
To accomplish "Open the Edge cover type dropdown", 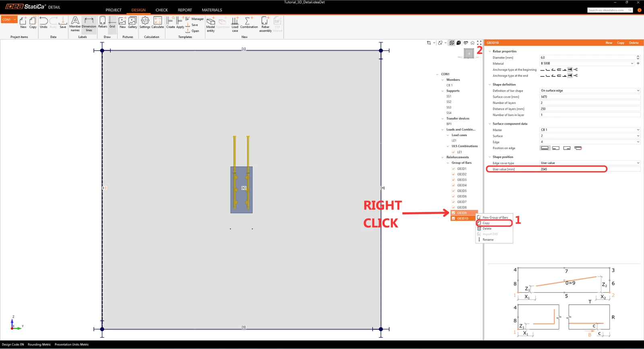I will (x=590, y=163).
